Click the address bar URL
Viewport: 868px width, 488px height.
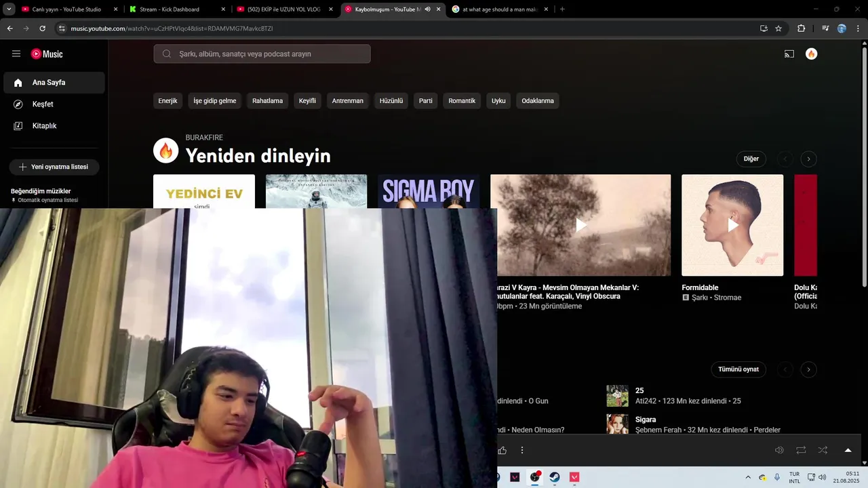point(172,28)
